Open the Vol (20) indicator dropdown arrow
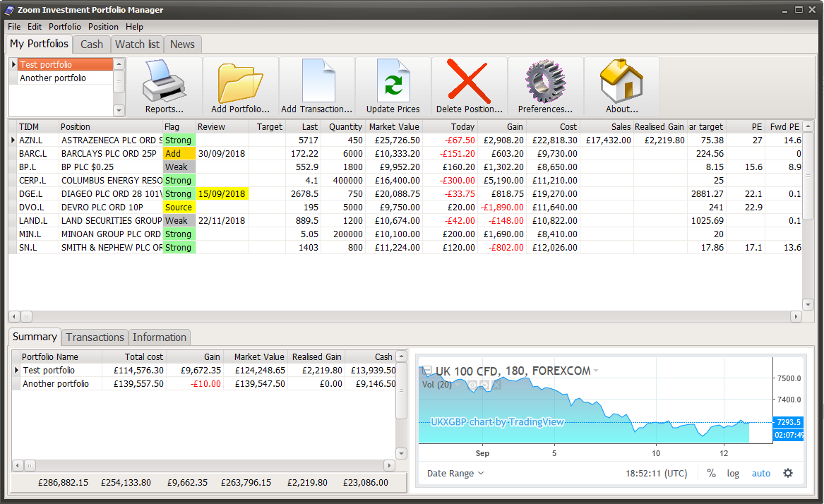 tap(457, 385)
